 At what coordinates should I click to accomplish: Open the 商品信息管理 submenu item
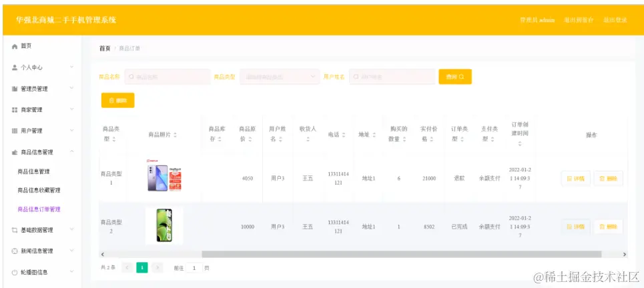pyautogui.click(x=33, y=171)
